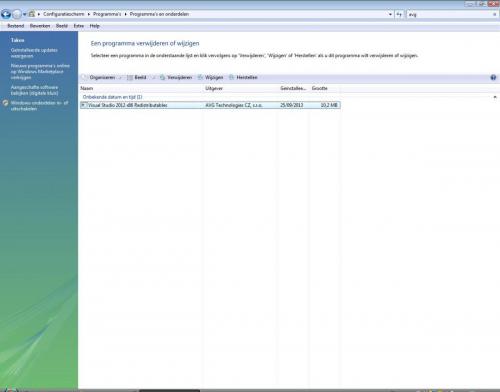This screenshot has height=392, width=500.
Task: Open the Bewerken menu
Action: [40, 26]
